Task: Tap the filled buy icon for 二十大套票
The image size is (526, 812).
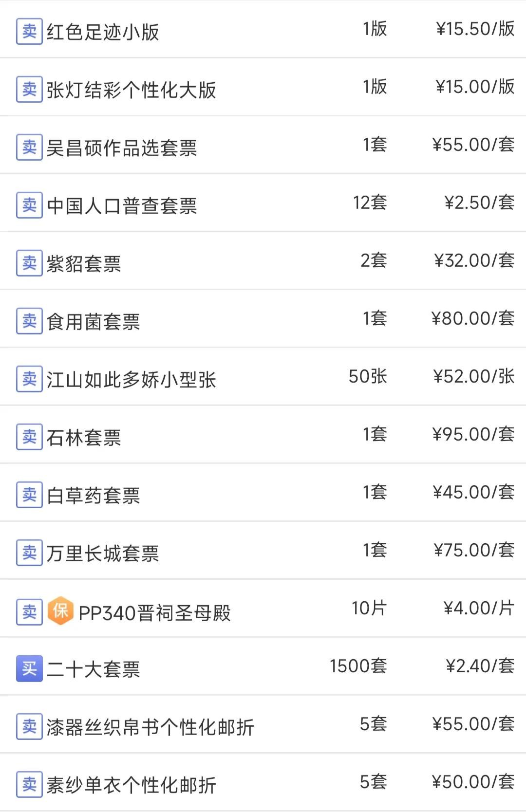Action: tap(29, 669)
